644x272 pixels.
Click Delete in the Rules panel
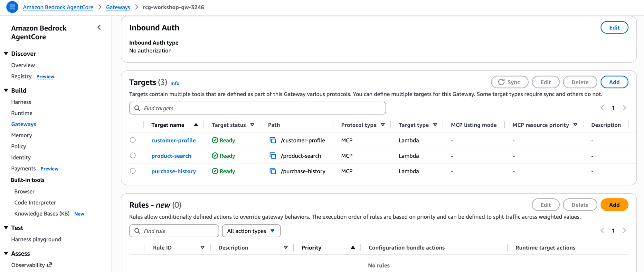(x=580, y=205)
